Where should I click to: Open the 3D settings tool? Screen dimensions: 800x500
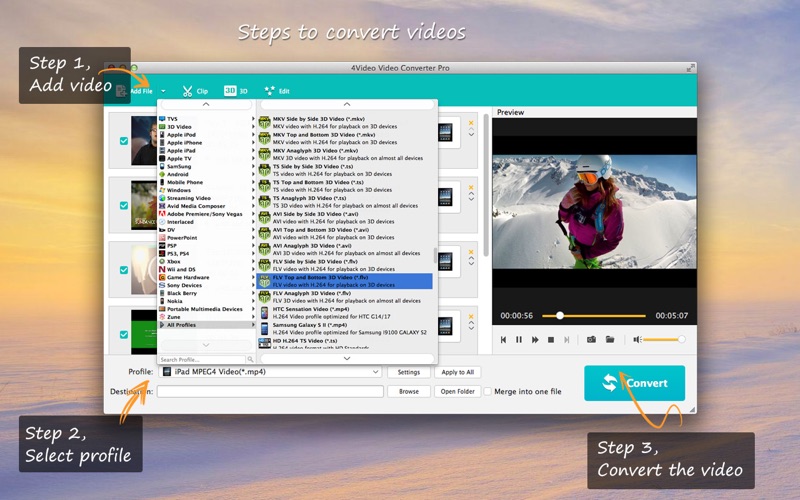pyautogui.click(x=236, y=91)
